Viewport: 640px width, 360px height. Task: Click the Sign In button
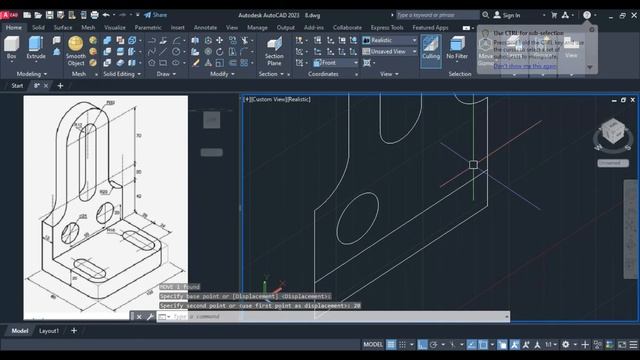[507, 15]
